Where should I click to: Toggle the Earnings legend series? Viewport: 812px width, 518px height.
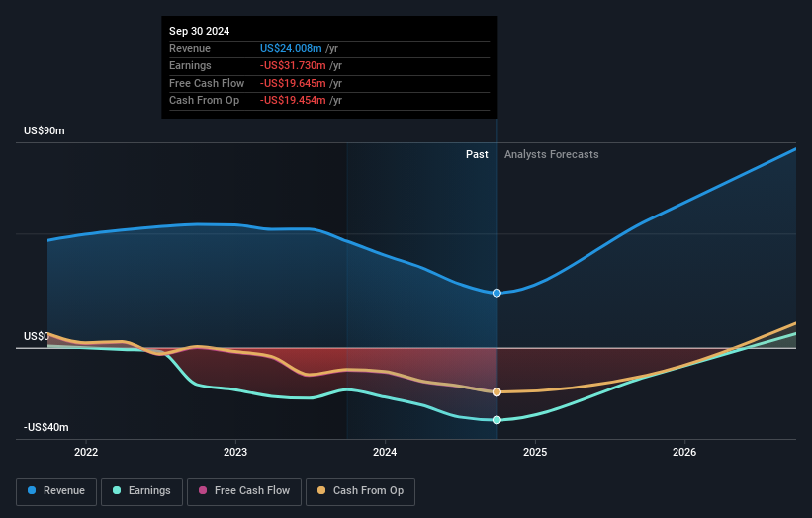coord(141,491)
